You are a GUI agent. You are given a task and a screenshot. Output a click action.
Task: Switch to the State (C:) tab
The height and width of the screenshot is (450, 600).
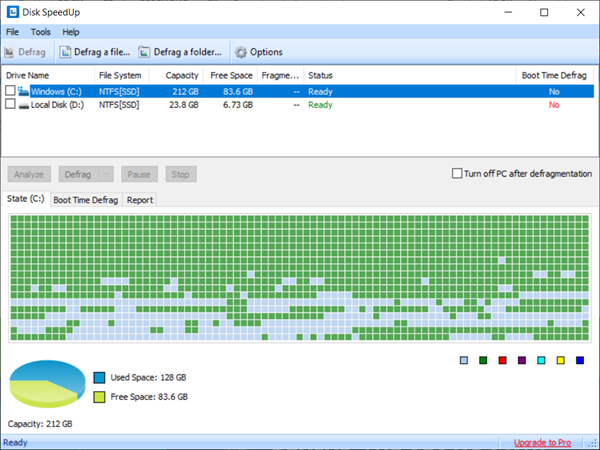(x=26, y=199)
